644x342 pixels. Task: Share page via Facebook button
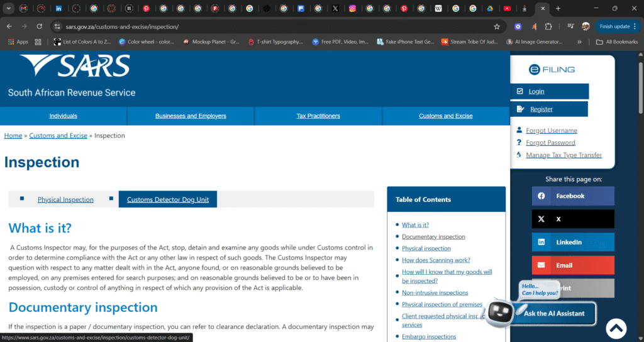572,196
